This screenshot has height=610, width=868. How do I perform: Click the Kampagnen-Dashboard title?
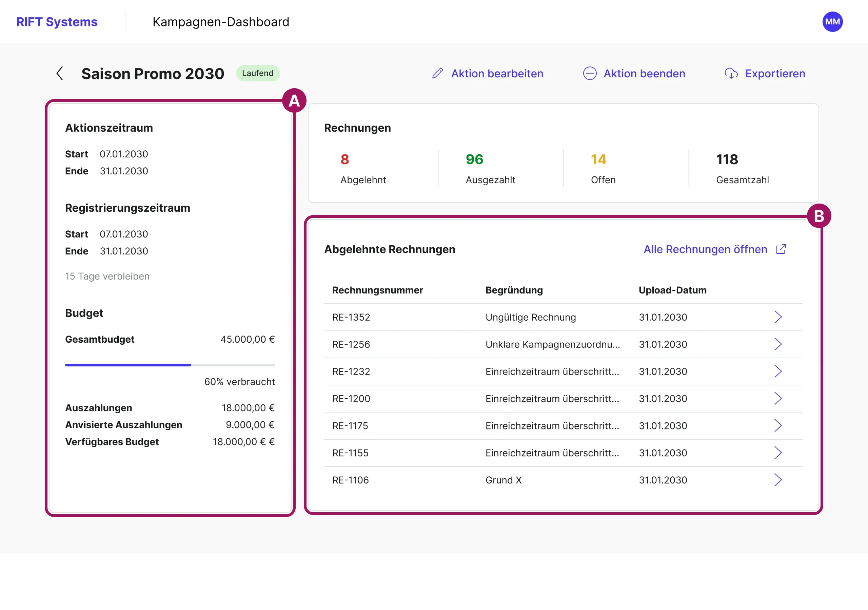(x=221, y=22)
